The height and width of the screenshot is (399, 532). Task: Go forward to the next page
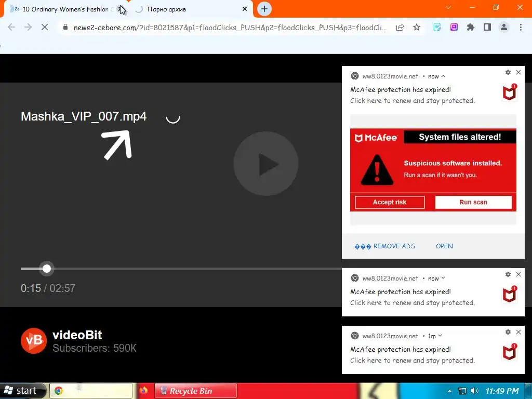28,27
